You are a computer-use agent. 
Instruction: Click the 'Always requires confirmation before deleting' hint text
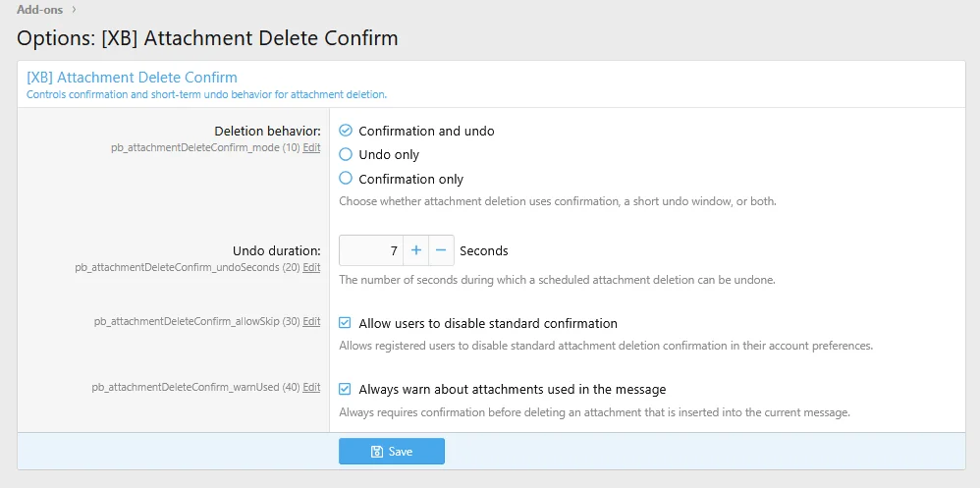coord(595,412)
